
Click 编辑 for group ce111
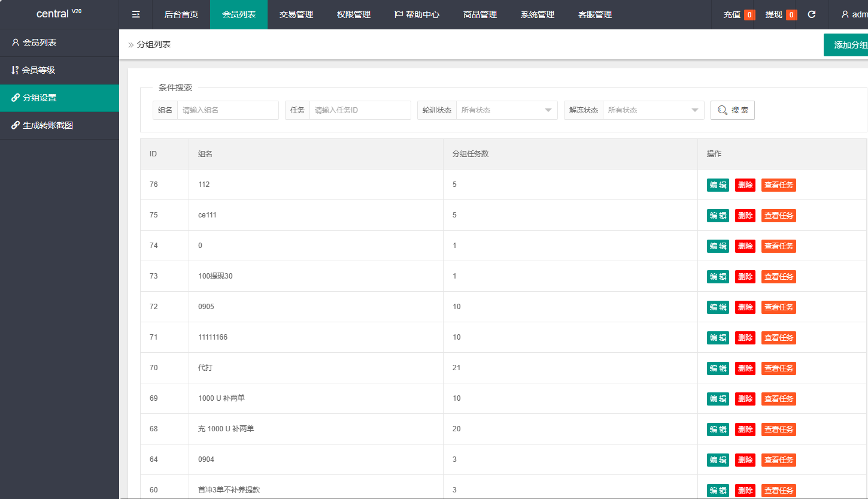(x=718, y=216)
